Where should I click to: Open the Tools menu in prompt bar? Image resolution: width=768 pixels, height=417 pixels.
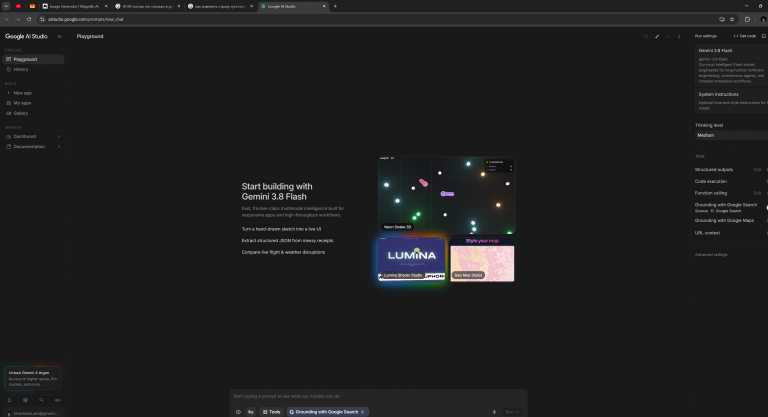click(x=271, y=412)
